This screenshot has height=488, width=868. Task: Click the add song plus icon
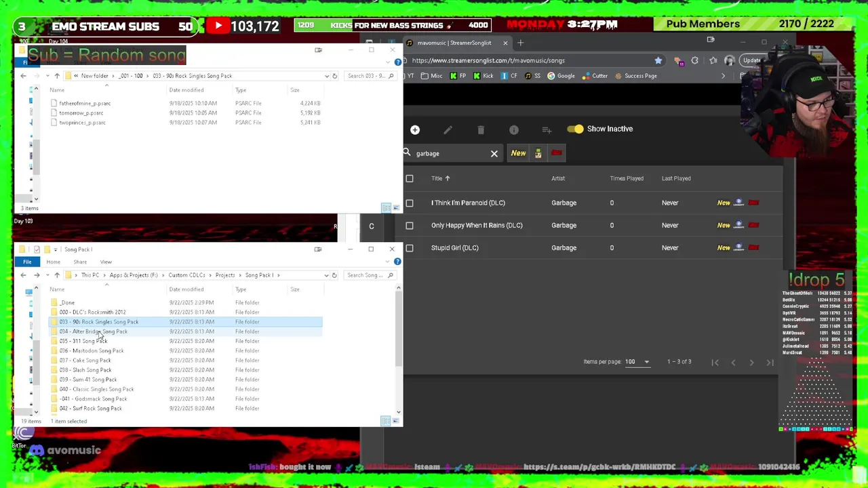point(415,129)
